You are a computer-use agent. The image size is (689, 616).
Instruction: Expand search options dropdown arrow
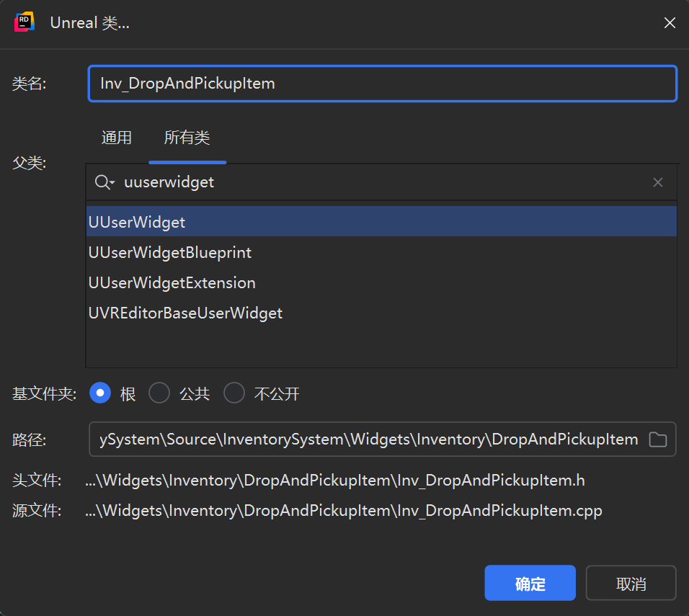pyautogui.click(x=112, y=184)
